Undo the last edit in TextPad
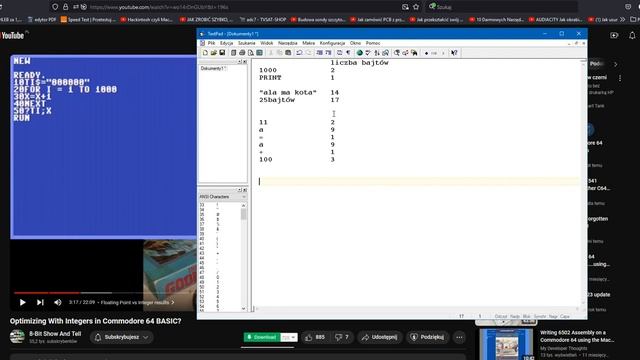640x360 pixels. click(x=299, y=53)
